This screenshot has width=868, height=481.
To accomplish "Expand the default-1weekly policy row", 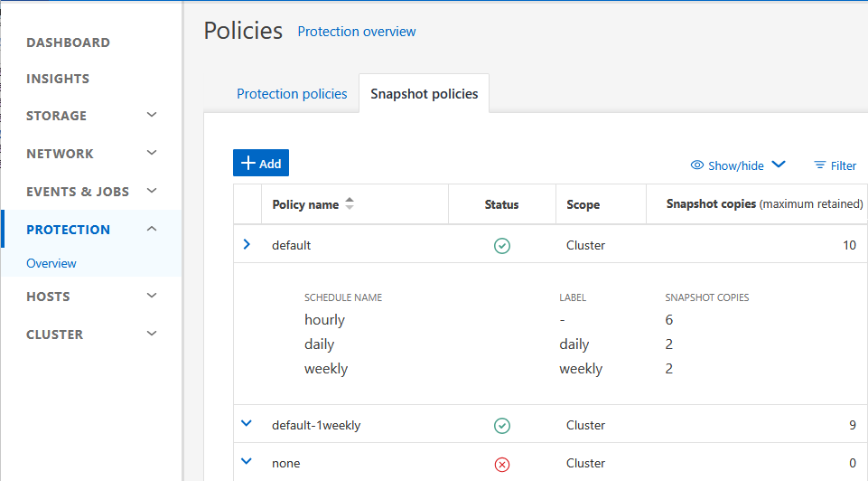I will coord(247,423).
